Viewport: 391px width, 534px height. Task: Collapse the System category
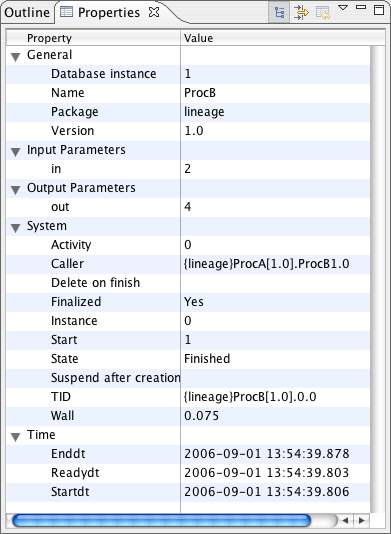[15, 228]
